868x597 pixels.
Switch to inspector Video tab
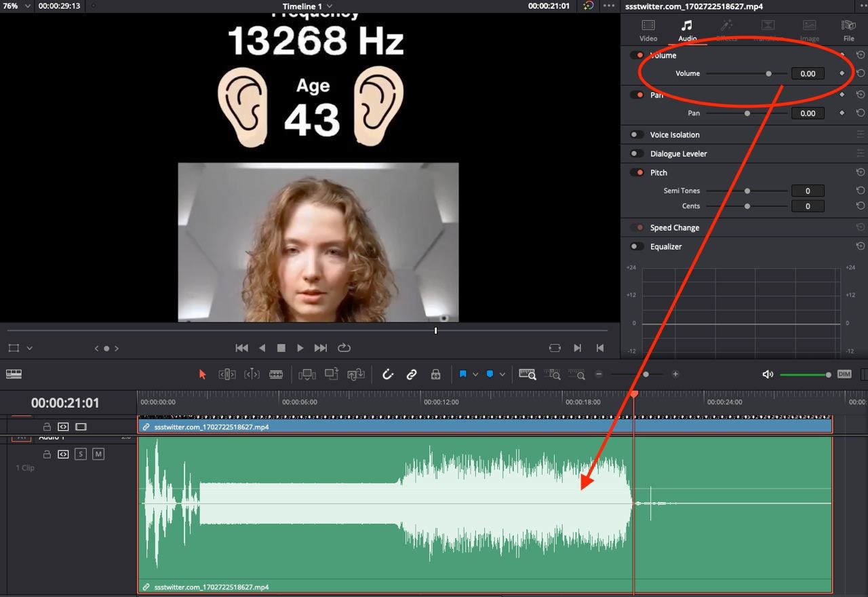point(648,31)
